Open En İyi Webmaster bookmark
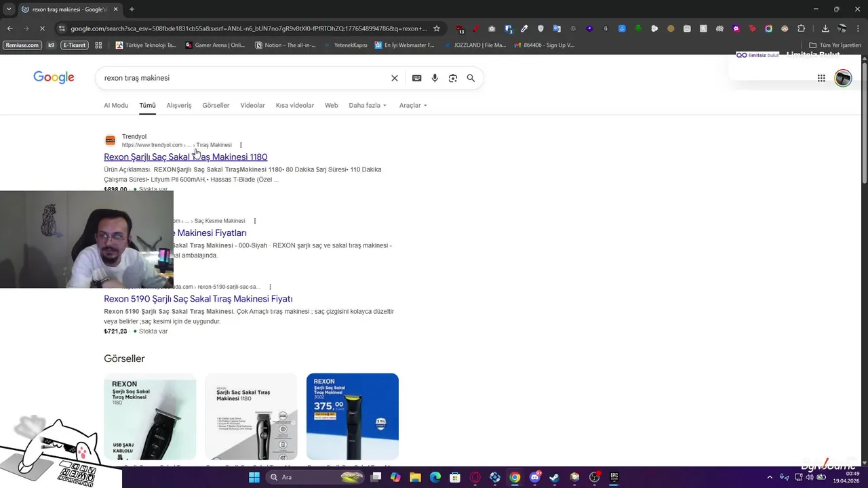Image resolution: width=868 pixels, height=488 pixels. click(x=404, y=45)
